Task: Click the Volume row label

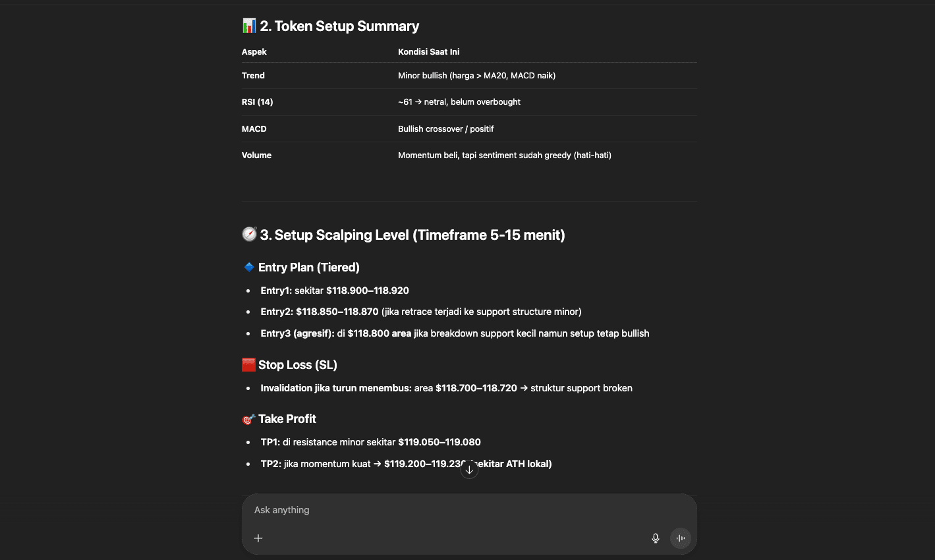Action: click(x=256, y=155)
